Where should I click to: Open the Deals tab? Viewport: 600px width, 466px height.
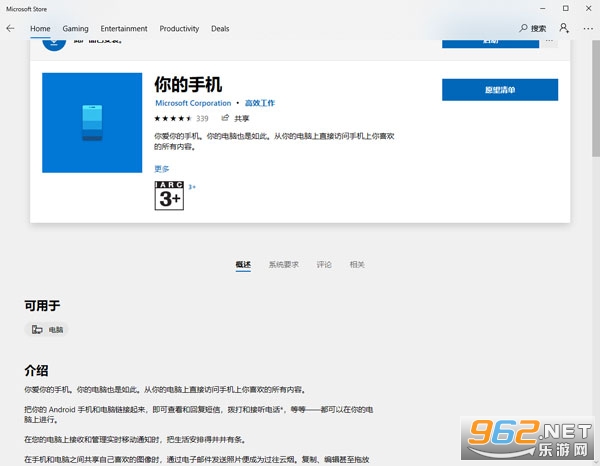pos(220,29)
